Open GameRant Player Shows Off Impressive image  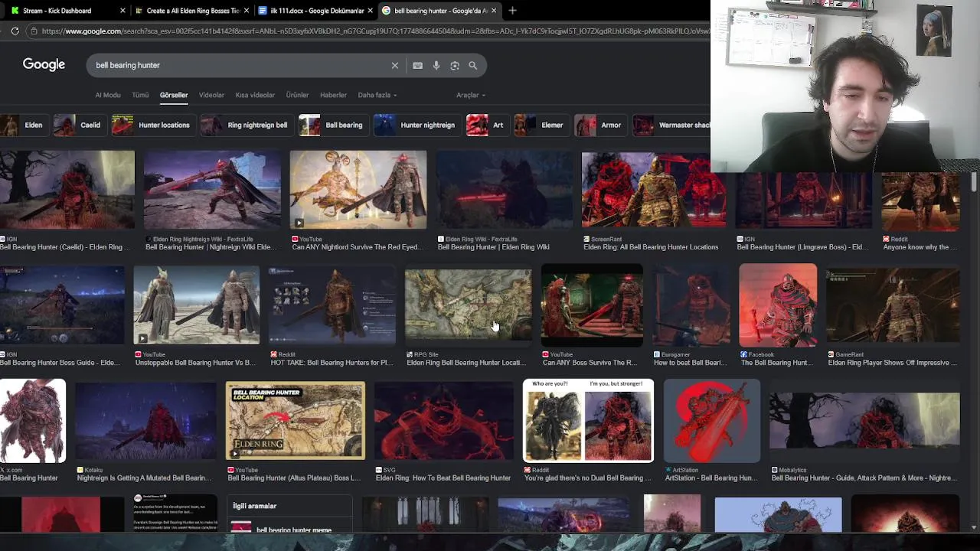pos(893,305)
